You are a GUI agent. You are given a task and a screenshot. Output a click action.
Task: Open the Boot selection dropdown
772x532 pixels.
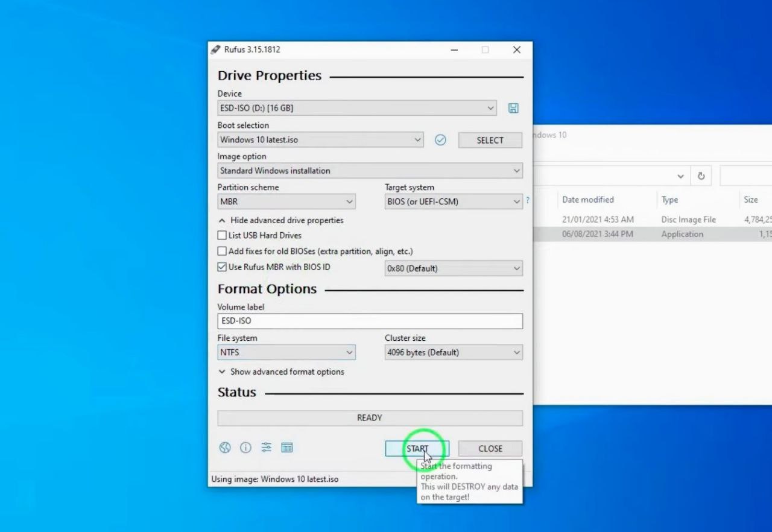click(x=320, y=140)
